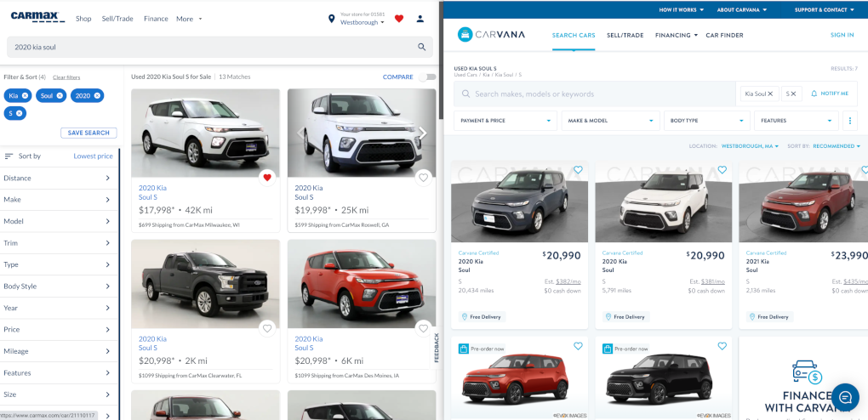The width and height of the screenshot is (868, 420).
Task: Remove the S trim filter chip
Action: (x=20, y=113)
